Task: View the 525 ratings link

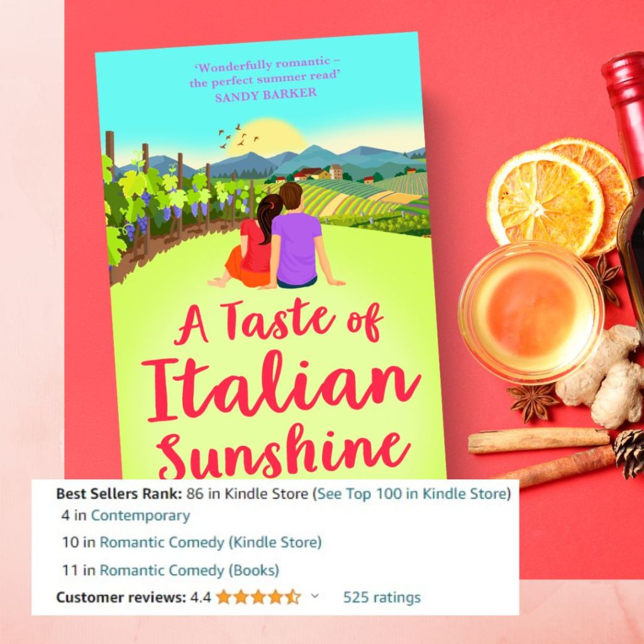Action: 382,597
